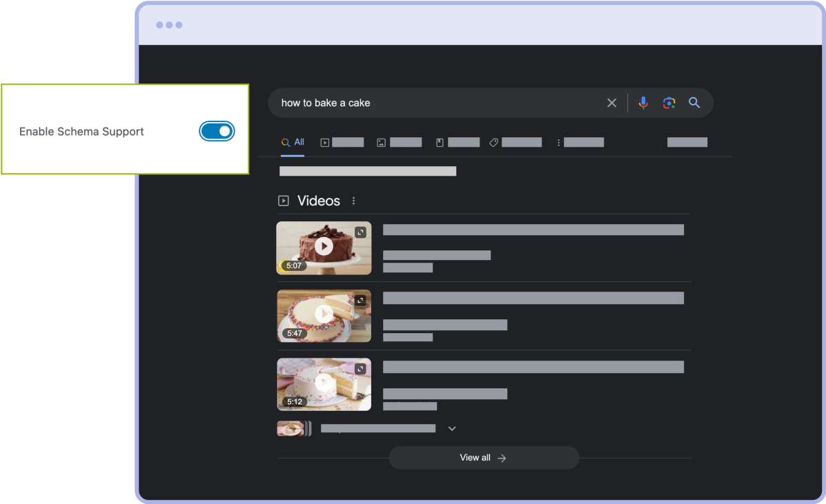Toggle the Enable Schema Support switch
The width and height of the screenshot is (826, 504).
tap(217, 131)
